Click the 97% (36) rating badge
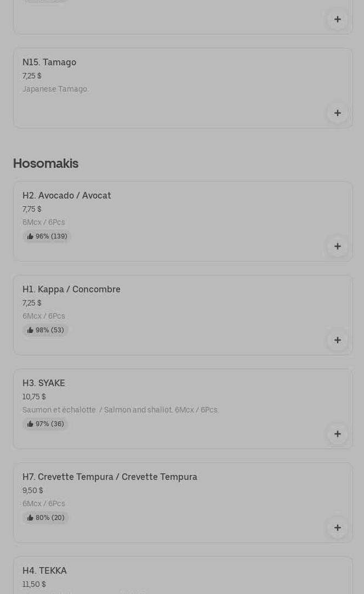 click(46, 424)
